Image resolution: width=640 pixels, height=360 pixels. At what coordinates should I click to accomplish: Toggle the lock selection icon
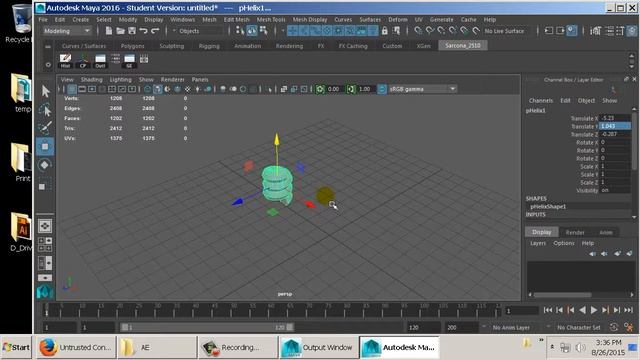(x=384, y=31)
